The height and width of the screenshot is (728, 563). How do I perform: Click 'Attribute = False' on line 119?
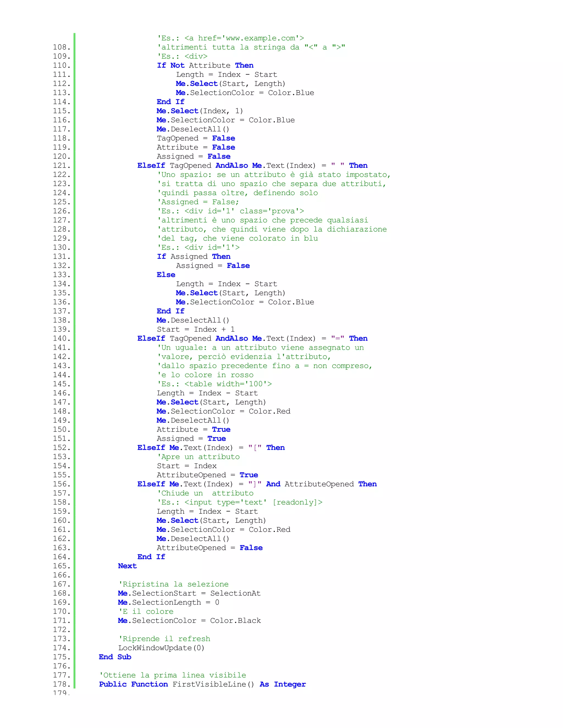(x=196, y=147)
